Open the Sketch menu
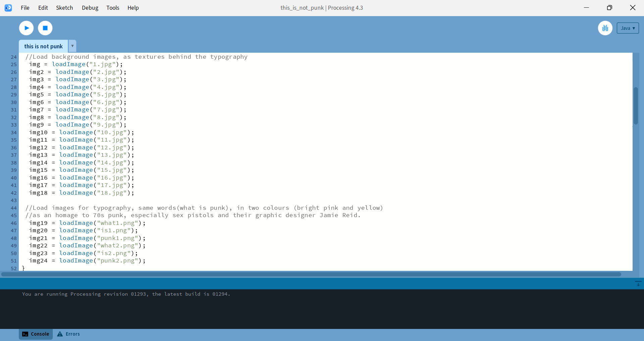 click(x=64, y=8)
